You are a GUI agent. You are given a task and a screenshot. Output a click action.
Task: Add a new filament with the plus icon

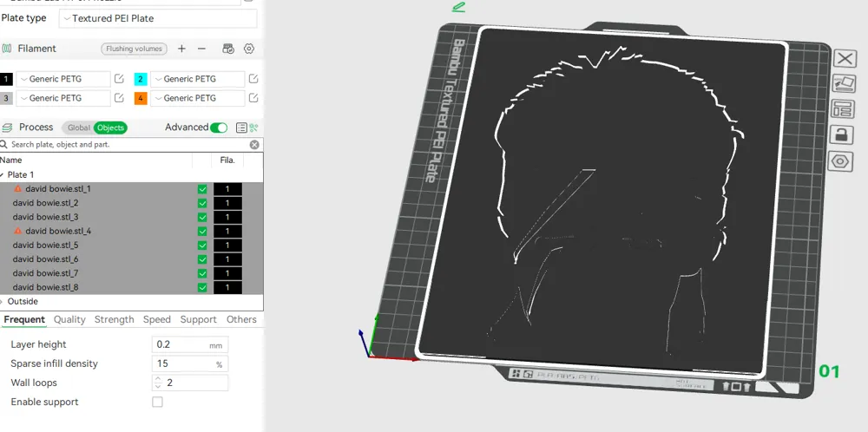tap(181, 49)
